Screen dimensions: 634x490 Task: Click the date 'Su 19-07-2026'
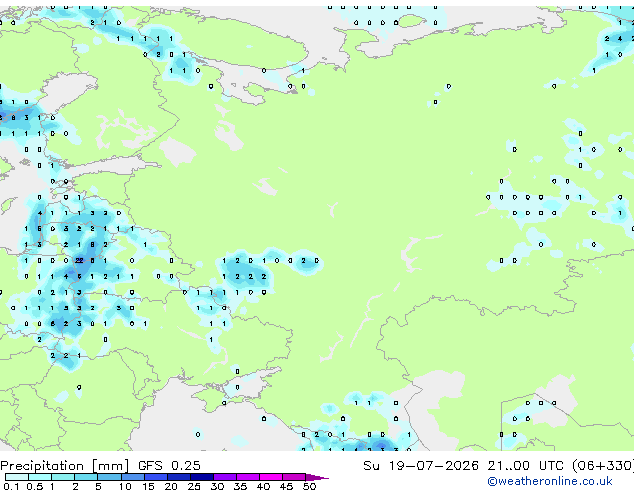coord(421,466)
